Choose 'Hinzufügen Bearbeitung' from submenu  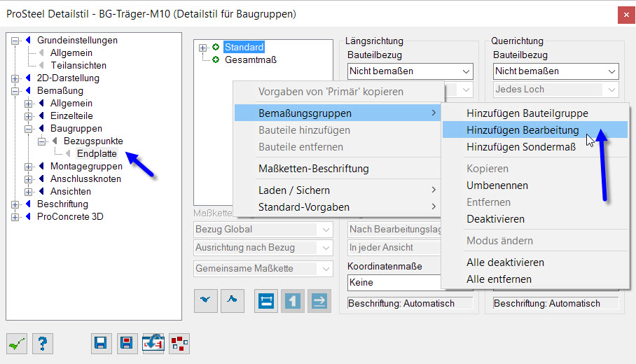click(535, 129)
